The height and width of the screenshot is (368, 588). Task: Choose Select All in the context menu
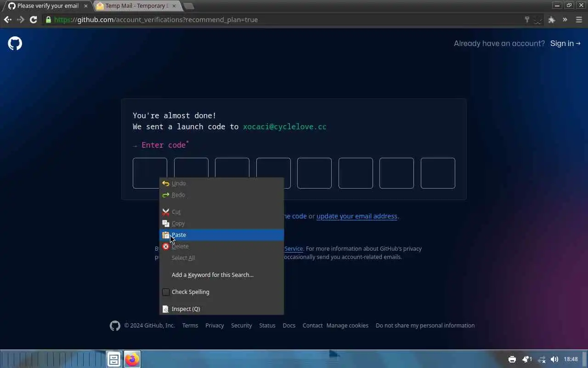[x=221, y=258]
